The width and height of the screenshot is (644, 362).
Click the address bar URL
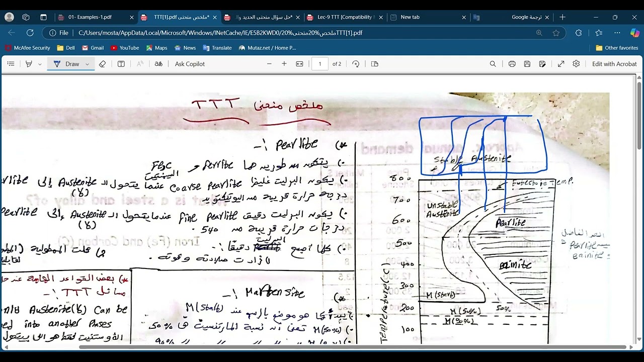click(220, 33)
